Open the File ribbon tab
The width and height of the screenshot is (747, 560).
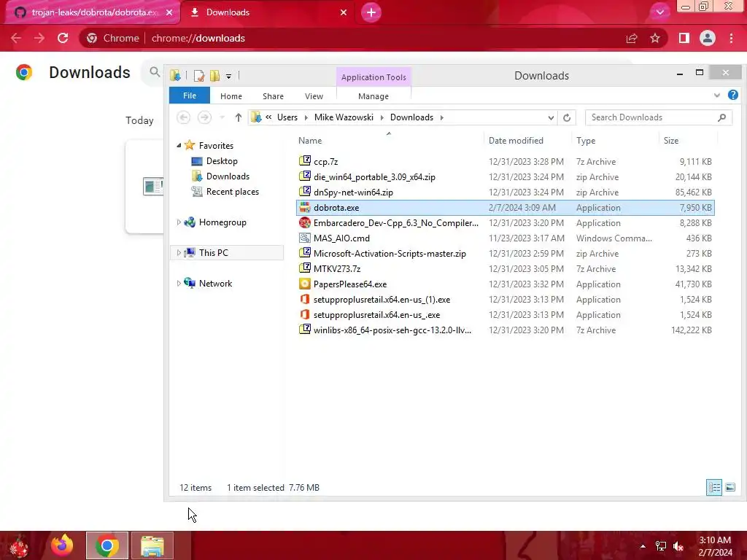coord(190,96)
